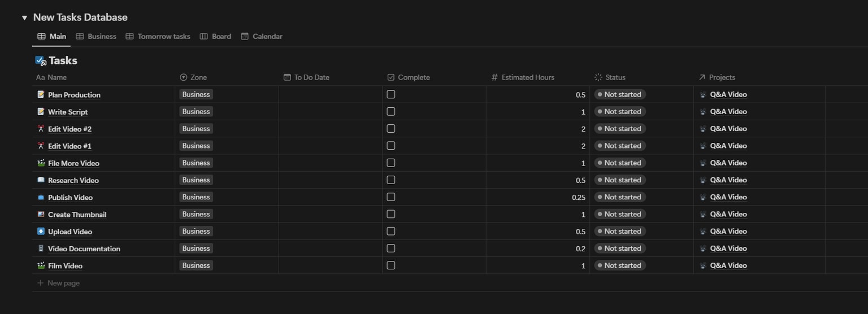The width and height of the screenshot is (868, 314).
Task: Open the Plan Production task page
Action: coord(74,95)
